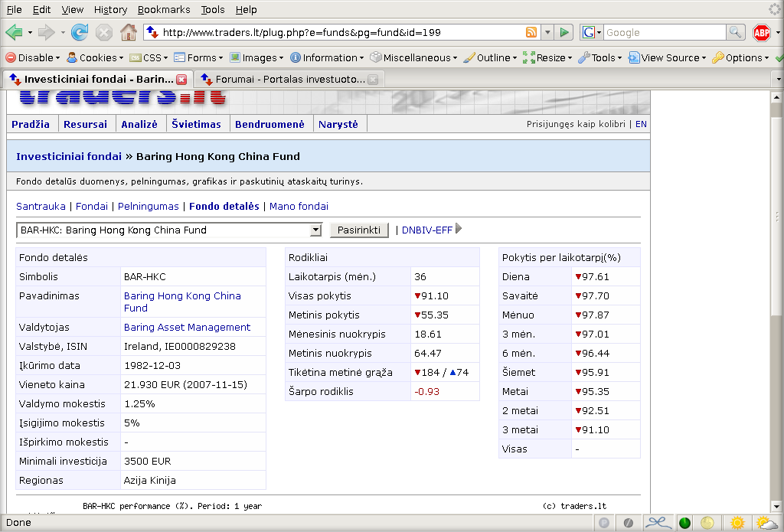Close the Forumai tab

373,80
